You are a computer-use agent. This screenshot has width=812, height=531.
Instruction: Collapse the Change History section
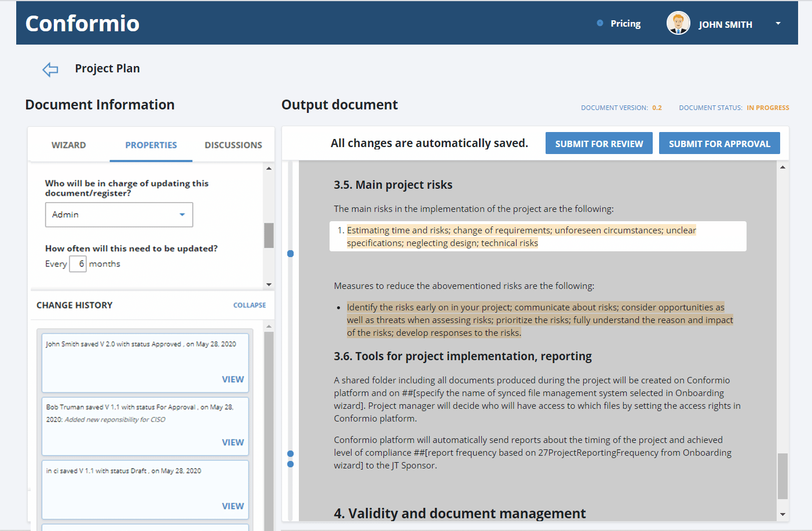pos(250,305)
